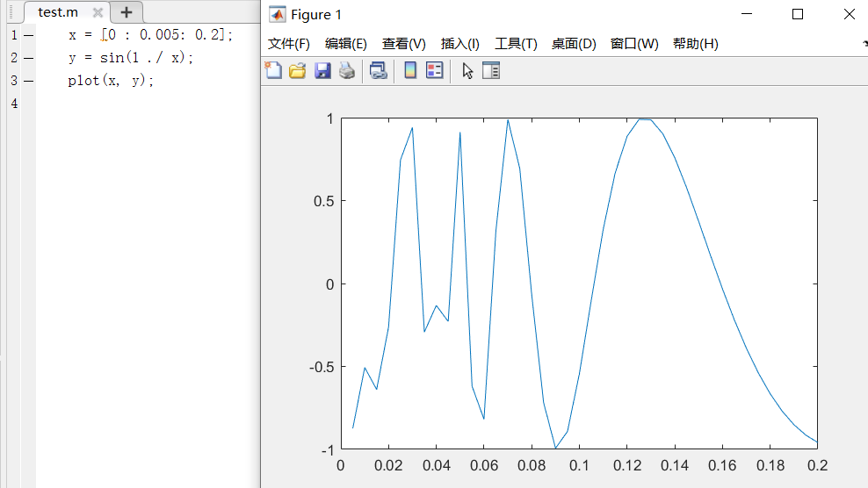Open the 查看(V) menu
This screenshot has width=868, height=488.
point(403,44)
